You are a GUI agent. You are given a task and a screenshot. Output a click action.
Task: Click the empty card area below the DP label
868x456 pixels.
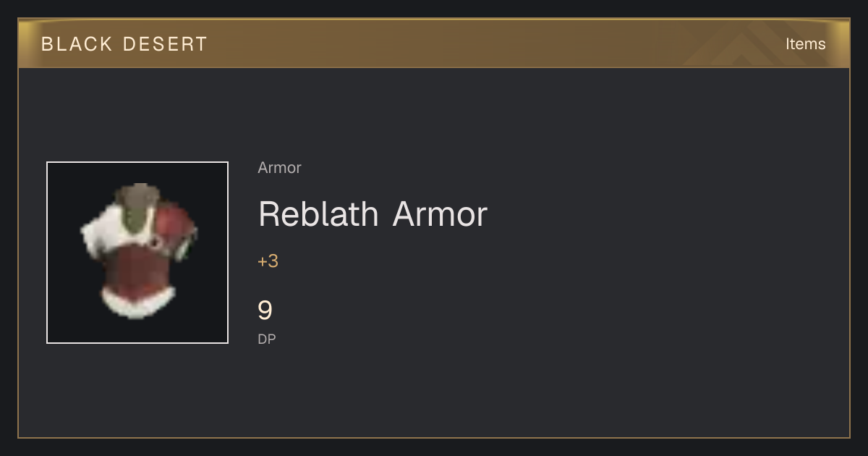[x=434, y=391]
